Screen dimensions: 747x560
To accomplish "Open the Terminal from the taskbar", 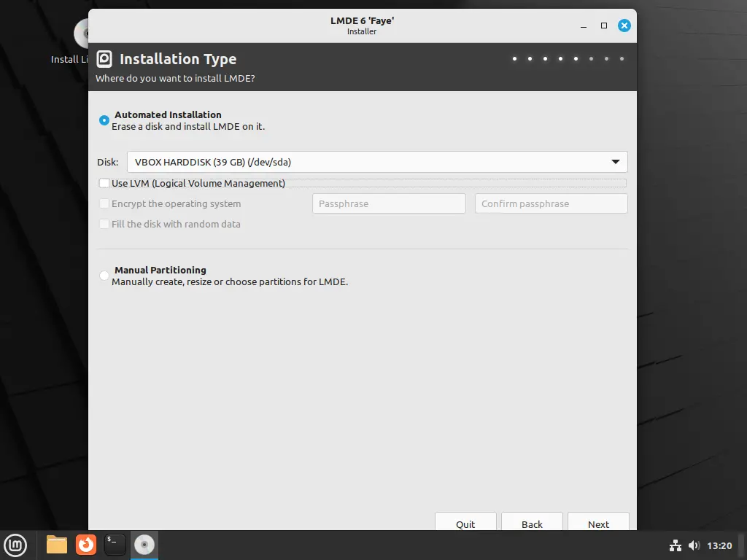I will [115, 545].
